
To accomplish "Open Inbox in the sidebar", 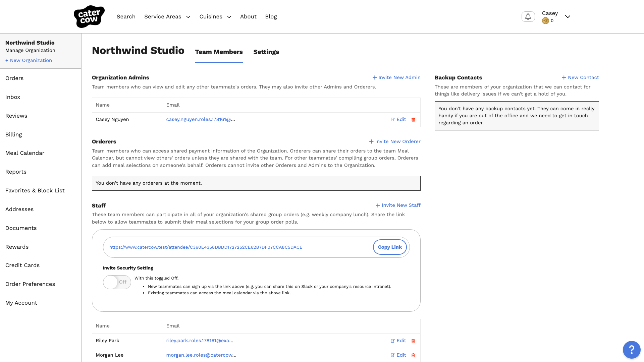I will click(13, 97).
